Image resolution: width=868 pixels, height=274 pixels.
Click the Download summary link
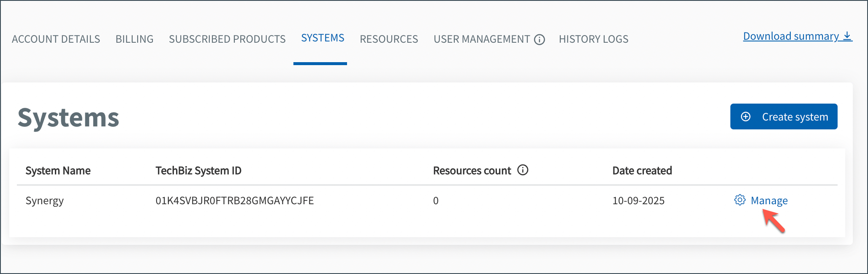click(x=797, y=36)
